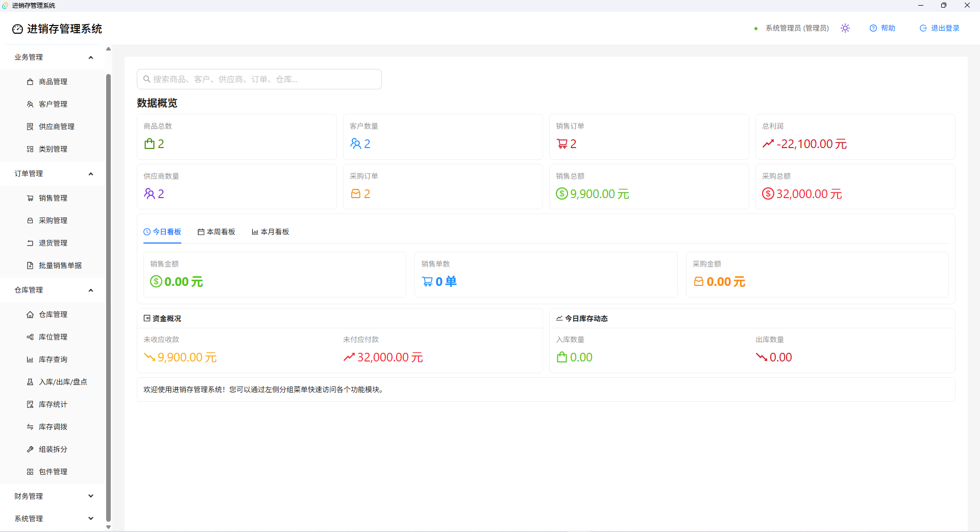Expand the 财务管理 menu group

point(53,496)
